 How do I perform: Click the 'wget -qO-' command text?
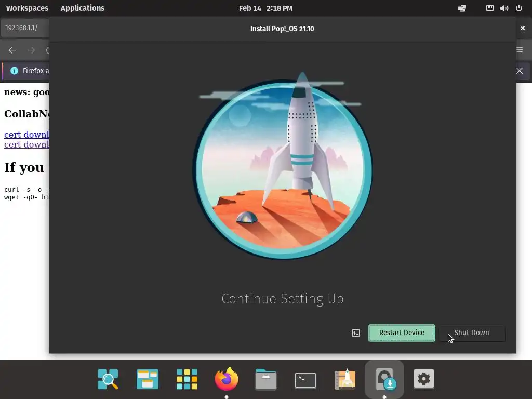tap(26, 197)
